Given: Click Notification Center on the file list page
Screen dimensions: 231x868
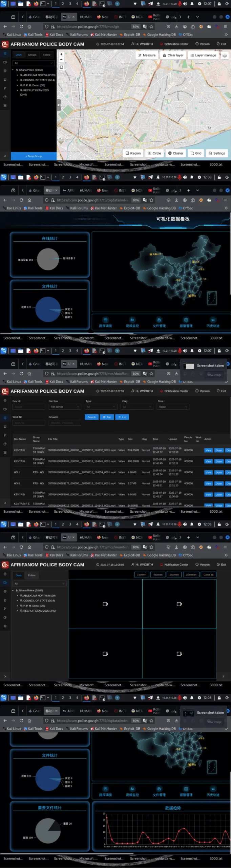Looking at the screenshot, I should coord(174,391).
